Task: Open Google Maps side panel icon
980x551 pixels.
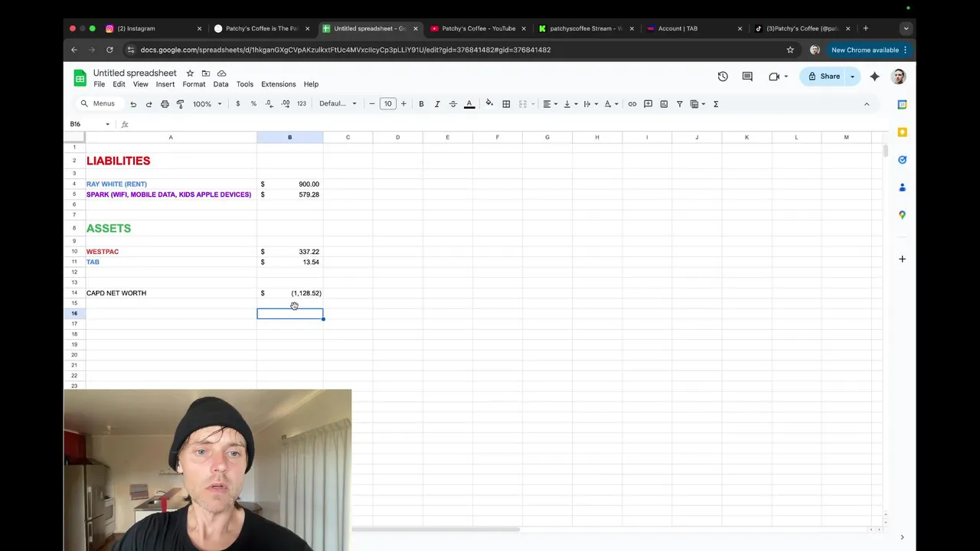Action: [902, 215]
